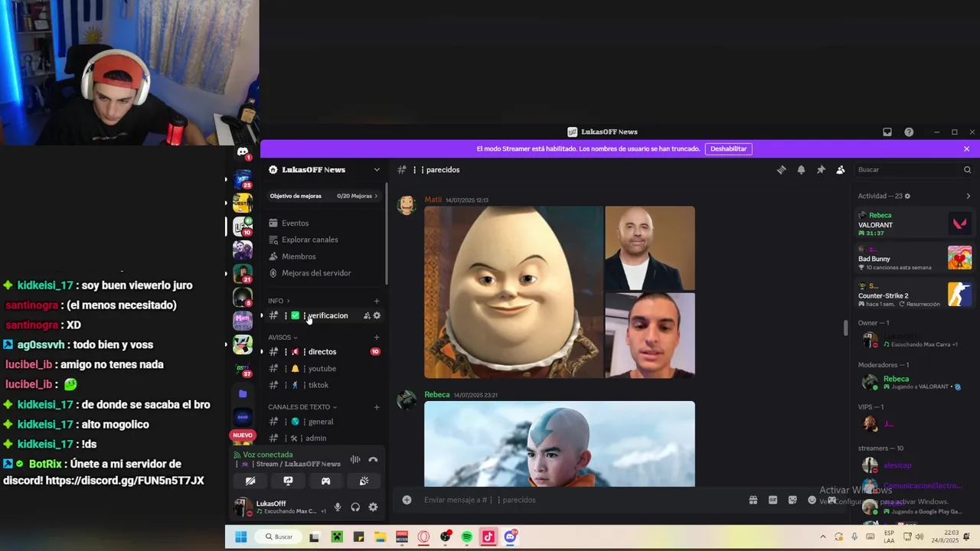The height and width of the screenshot is (551, 980).
Task: Click the taskbar Buscar search box
Action: [277, 537]
